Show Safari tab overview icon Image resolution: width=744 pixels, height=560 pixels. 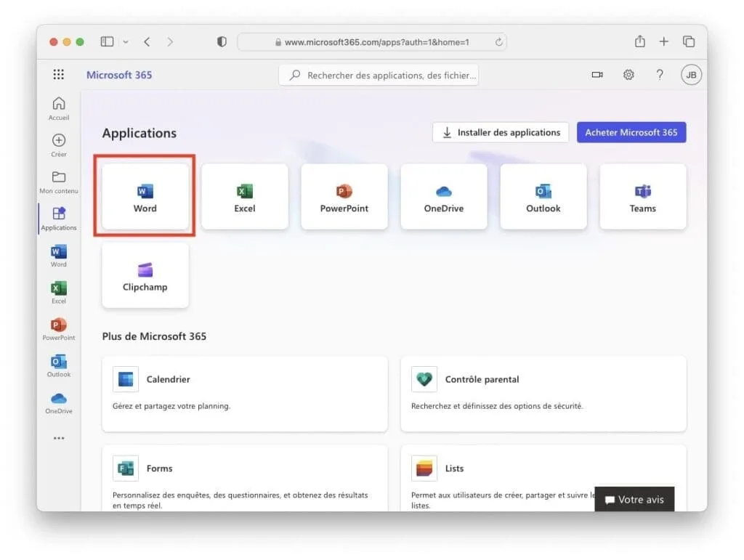click(689, 41)
